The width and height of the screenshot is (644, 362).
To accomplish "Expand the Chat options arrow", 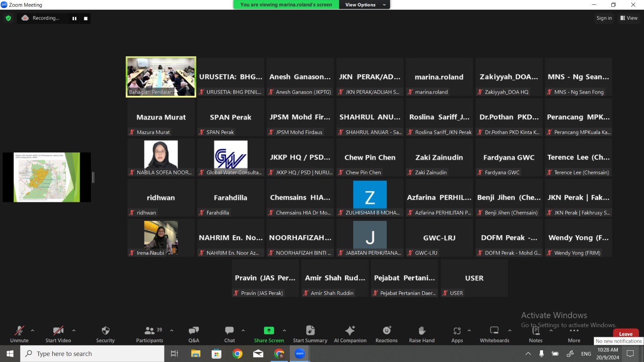I will coord(243,331).
